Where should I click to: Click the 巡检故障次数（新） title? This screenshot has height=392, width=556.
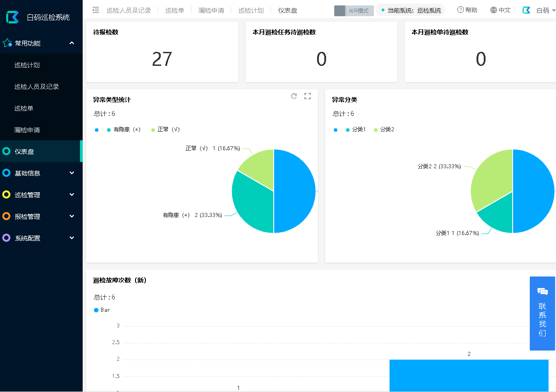point(120,280)
